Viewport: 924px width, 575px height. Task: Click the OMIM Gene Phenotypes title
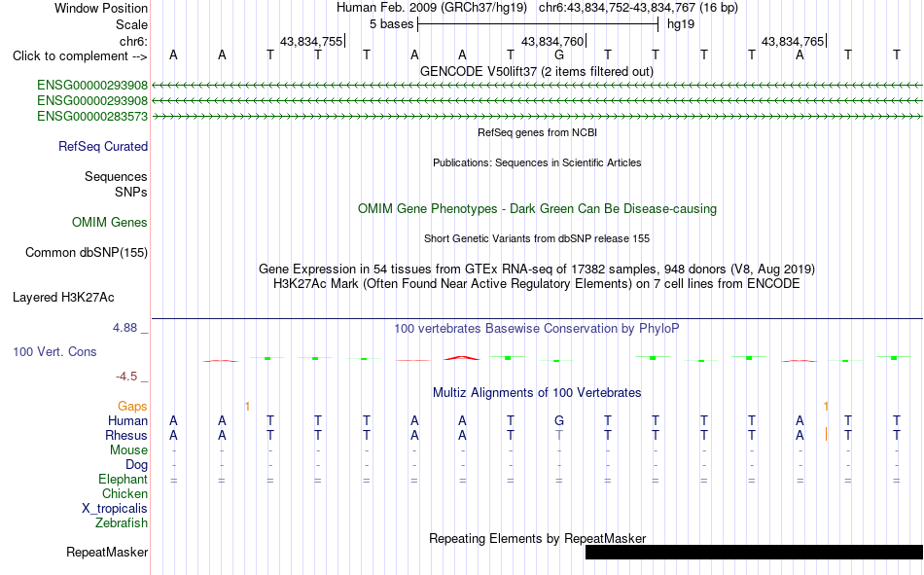pyautogui.click(x=538, y=209)
